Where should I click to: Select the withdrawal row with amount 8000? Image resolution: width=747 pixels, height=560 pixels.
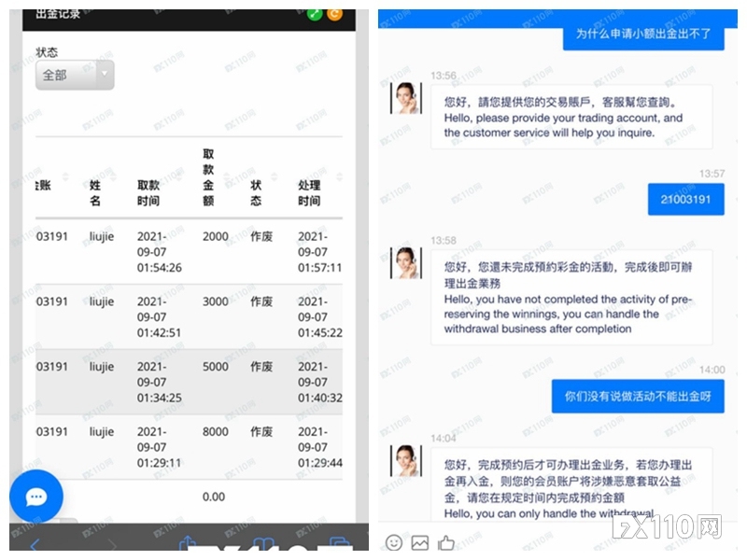coord(189,447)
